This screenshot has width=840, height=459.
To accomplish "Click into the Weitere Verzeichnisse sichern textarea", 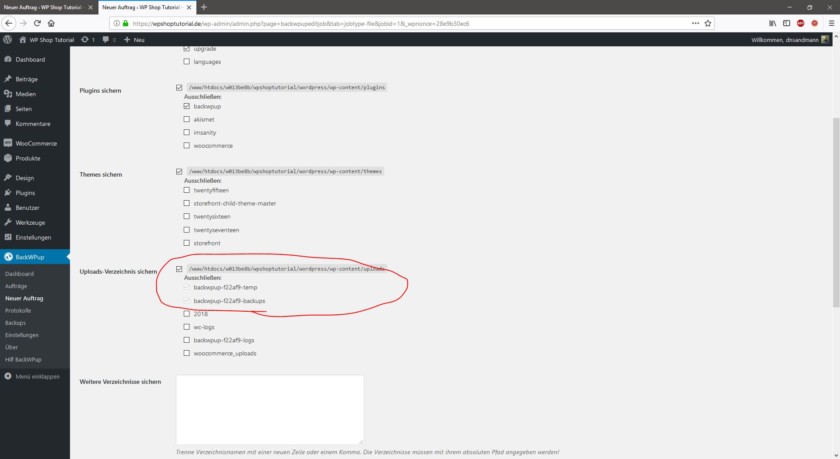I will tap(269, 408).
